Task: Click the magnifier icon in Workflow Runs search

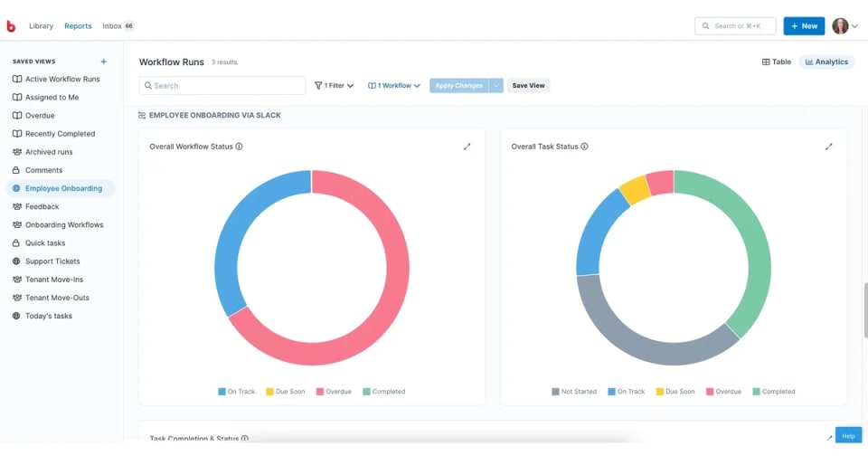Action: click(148, 86)
